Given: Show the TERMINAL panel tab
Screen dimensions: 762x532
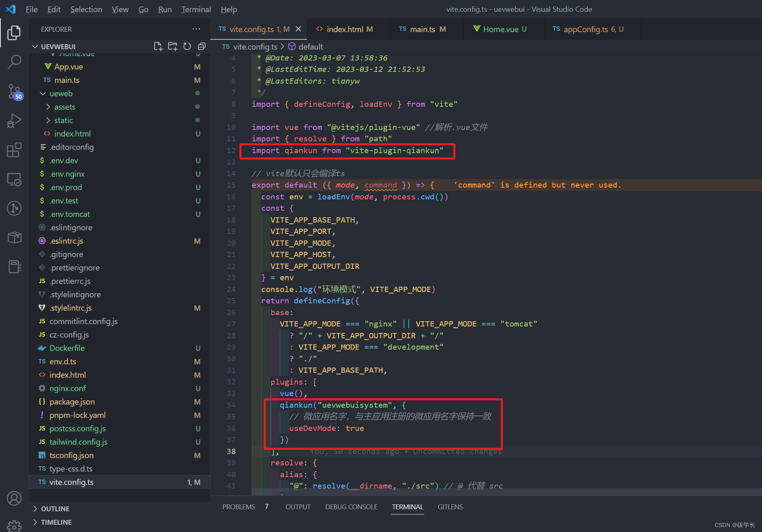Looking at the screenshot, I should point(408,507).
